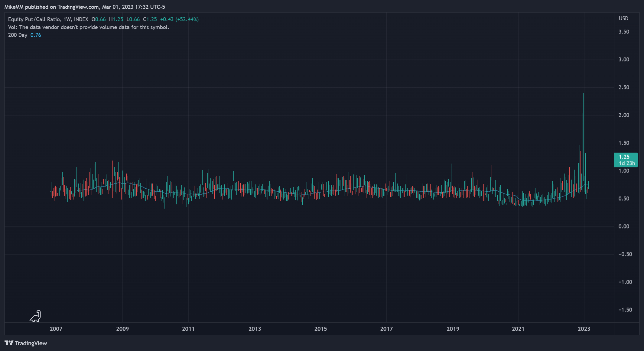Click the +0.43 (+52.44%) change value
This screenshot has width=644, height=351.
click(x=179, y=19)
